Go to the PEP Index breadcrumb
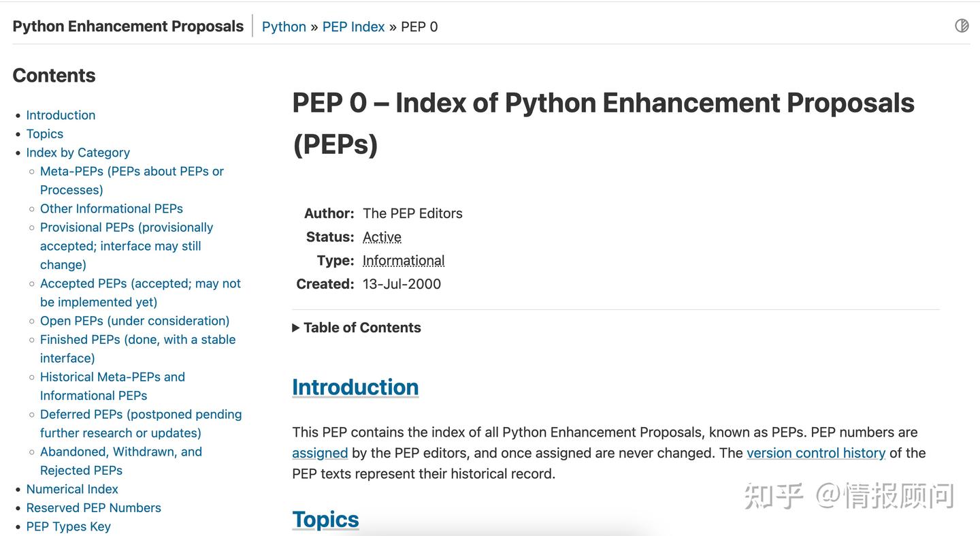Screen dimensions: 980x536 pos(353,27)
